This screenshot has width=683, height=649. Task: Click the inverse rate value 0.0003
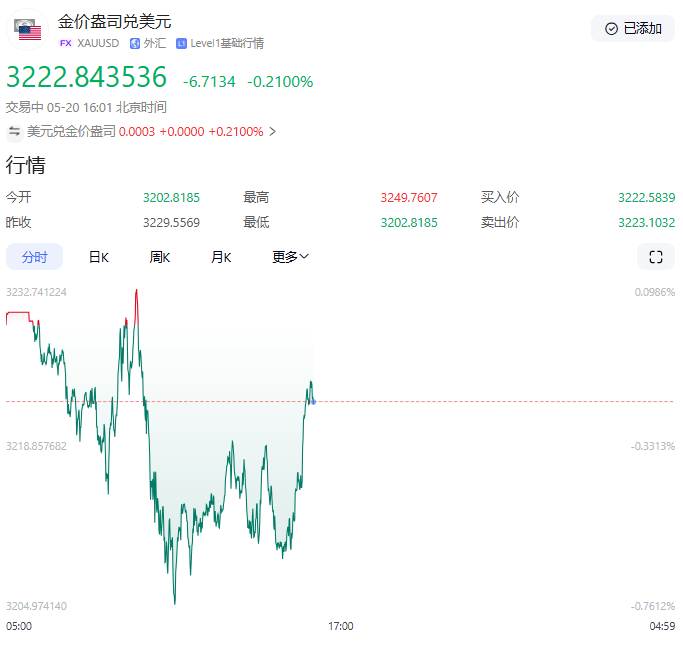pyautogui.click(x=137, y=132)
